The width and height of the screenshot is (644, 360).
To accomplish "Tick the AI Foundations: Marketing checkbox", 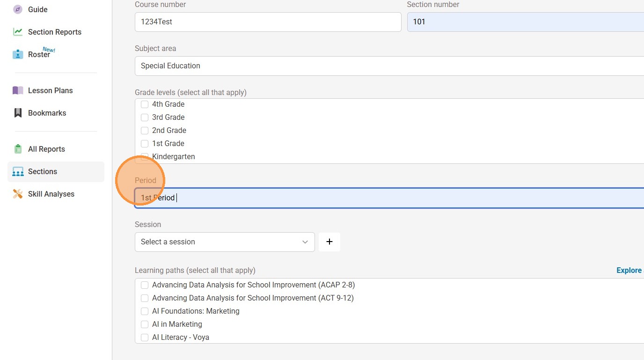I will pyautogui.click(x=145, y=311).
